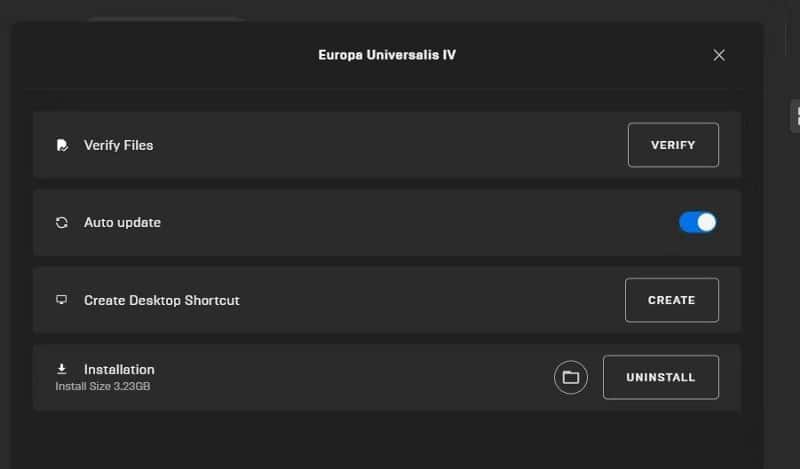The height and width of the screenshot is (469, 800).
Task: Click CREATE to make a desktop shortcut
Action: tap(671, 300)
